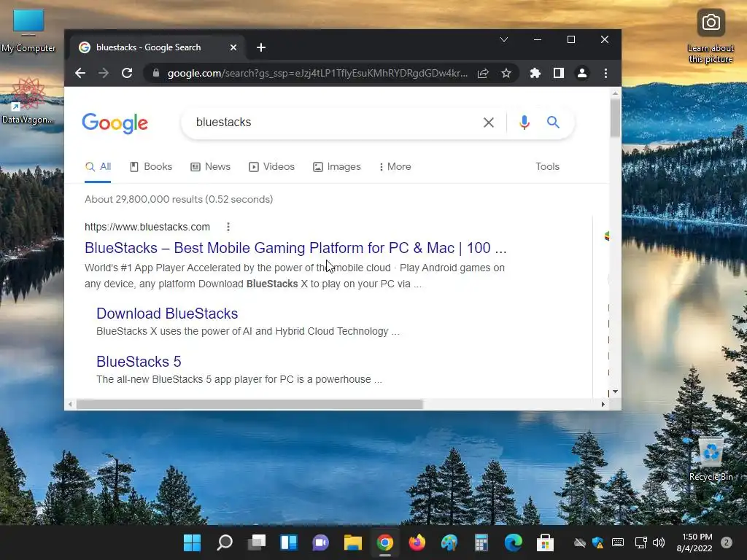Viewport: 747px width, 560px height.
Task: Open File Explorer from the taskbar
Action: click(353, 542)
